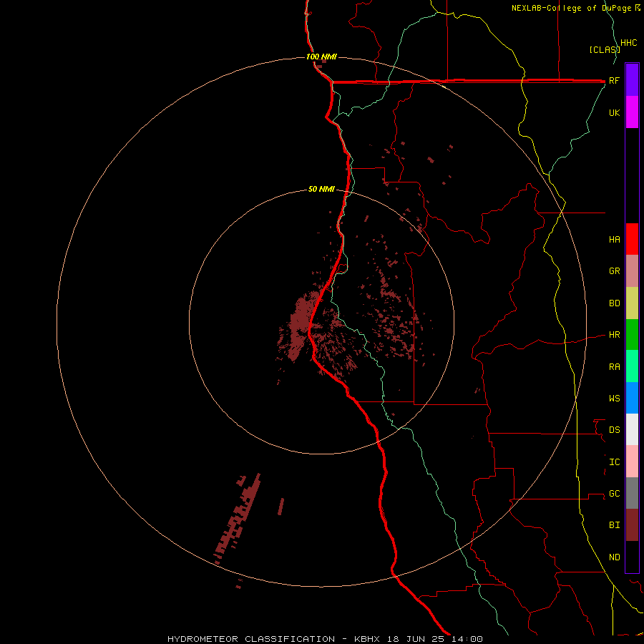
Task: Click the RF legend label
Action: [614, 80]
